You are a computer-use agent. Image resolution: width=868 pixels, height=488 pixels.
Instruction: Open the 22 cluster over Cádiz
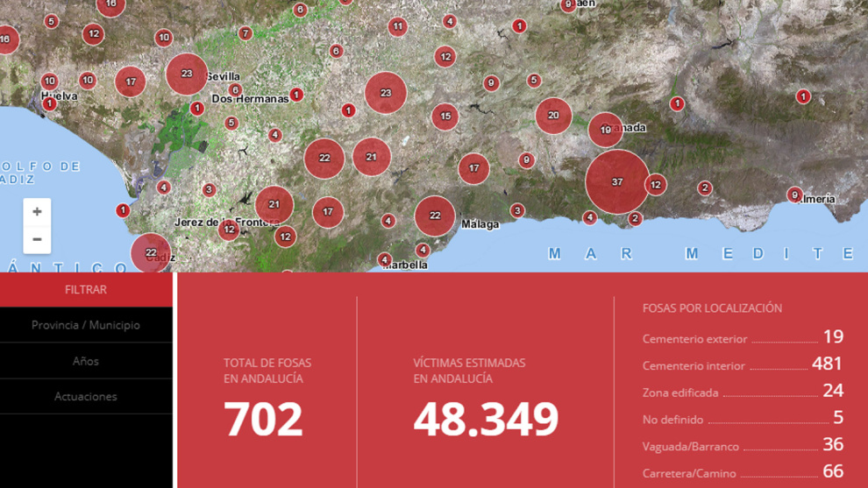tap(151, 253)
